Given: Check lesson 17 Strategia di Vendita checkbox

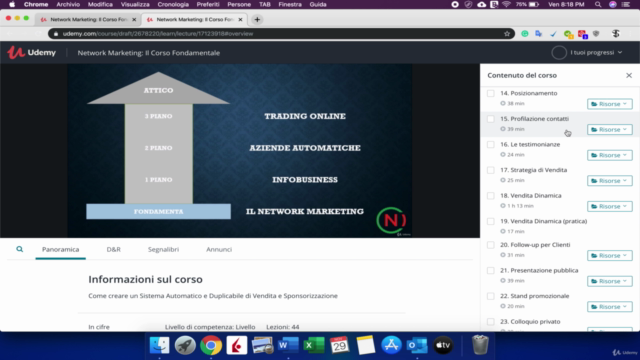Looking at the screenshot, I should 491,170.
